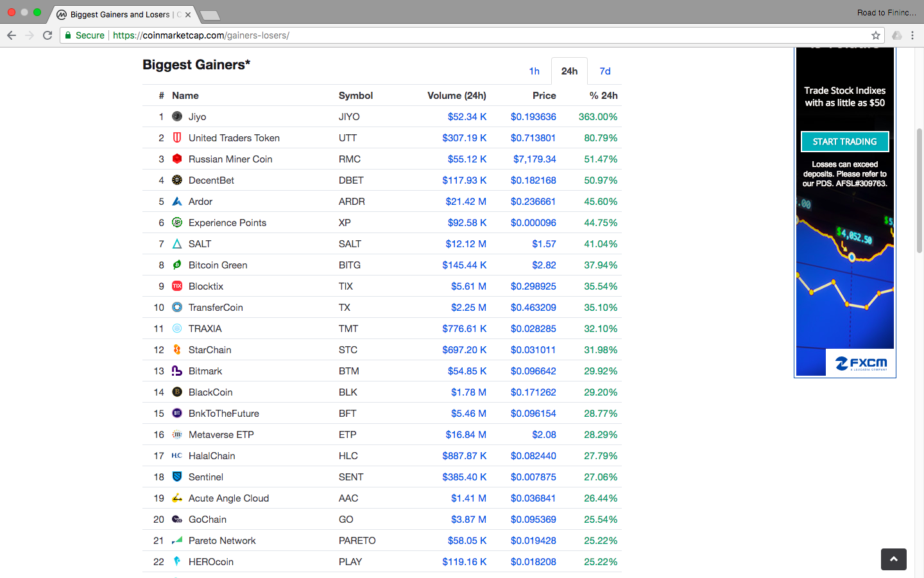Switch to the 7d gainers tab

pyautogui.click(x=605, y=71)
